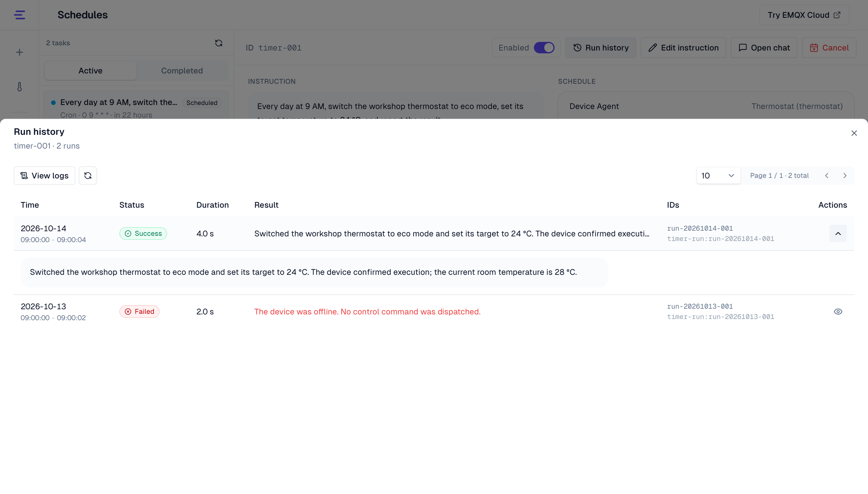This screenshot has width=868, height=494.
Task: Switch to the Active tab
Action: 90,71
